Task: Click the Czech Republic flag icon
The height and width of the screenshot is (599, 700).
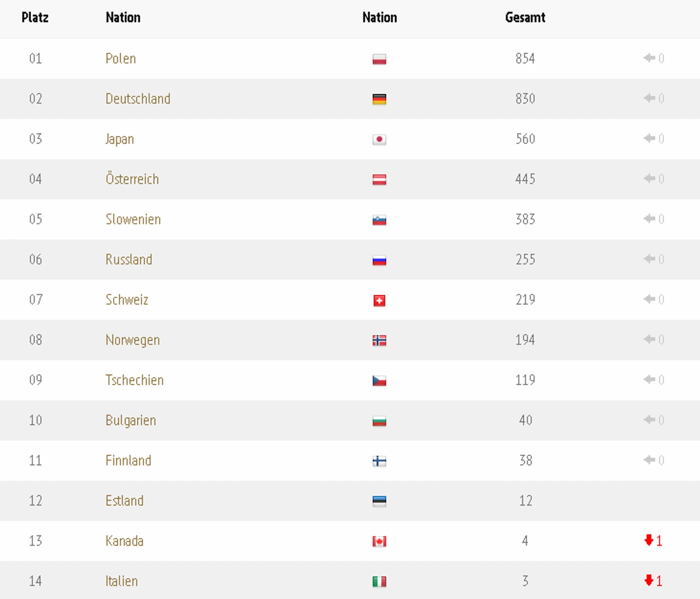Action: click(x=379, y=381)
